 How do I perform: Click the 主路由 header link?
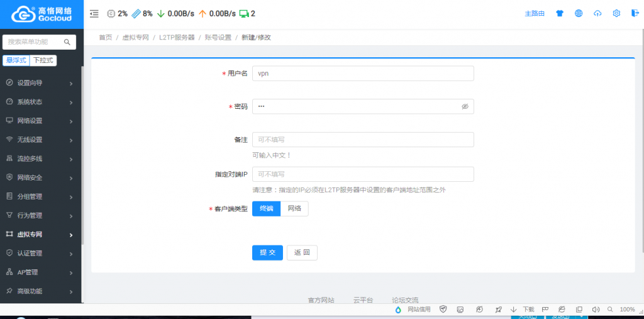point(535,14)
